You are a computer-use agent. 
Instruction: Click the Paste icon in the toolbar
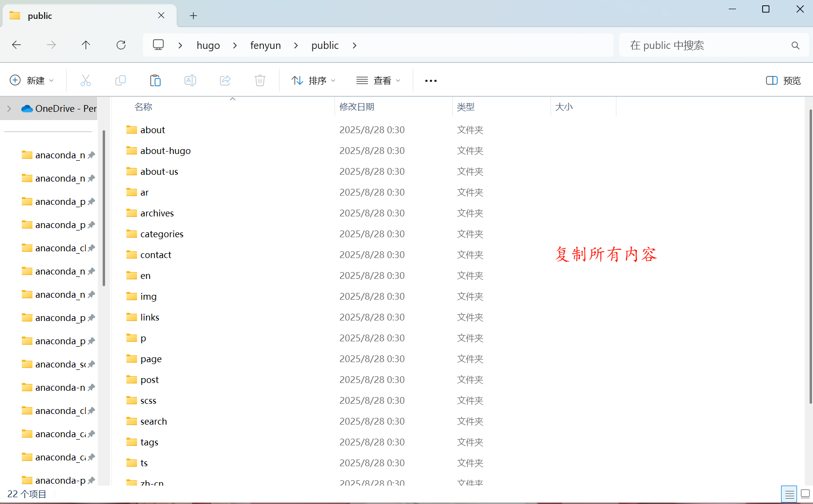coord(155,80)
